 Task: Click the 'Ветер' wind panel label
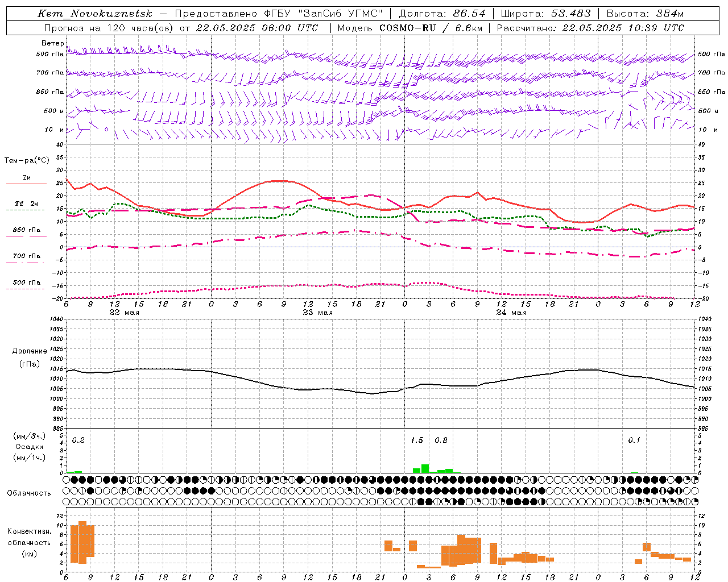52,43
